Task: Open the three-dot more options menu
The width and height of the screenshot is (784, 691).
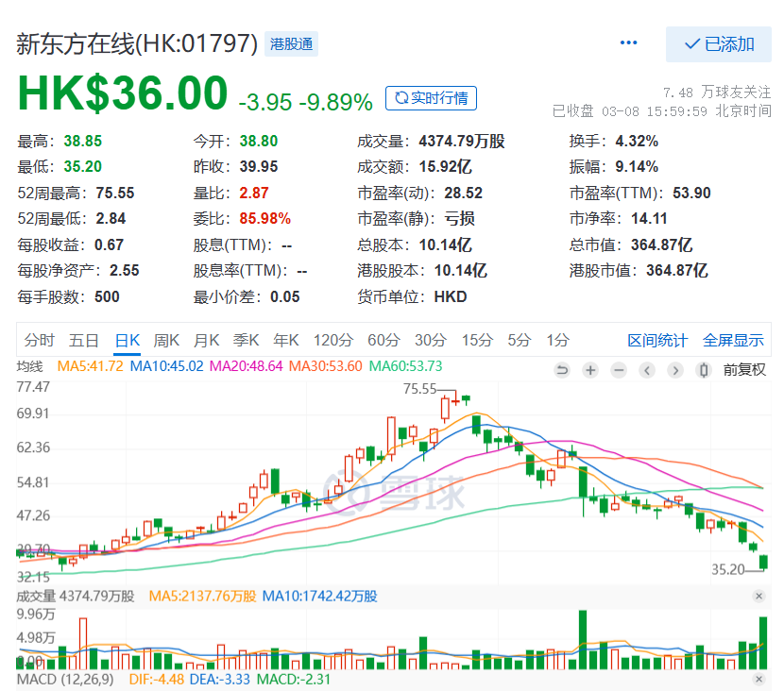Action: [x=628, y=43]
